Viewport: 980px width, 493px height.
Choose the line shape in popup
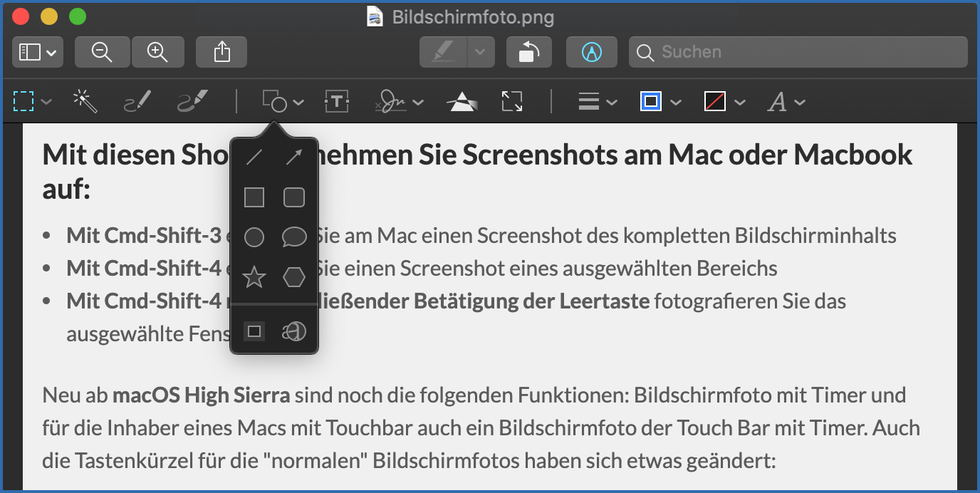point(254,158)
